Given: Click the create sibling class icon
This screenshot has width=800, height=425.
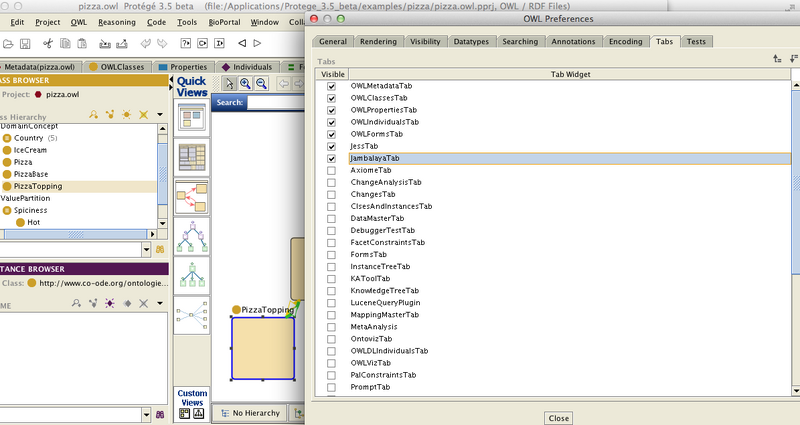Looking at the screenshot, I should 110,115.
